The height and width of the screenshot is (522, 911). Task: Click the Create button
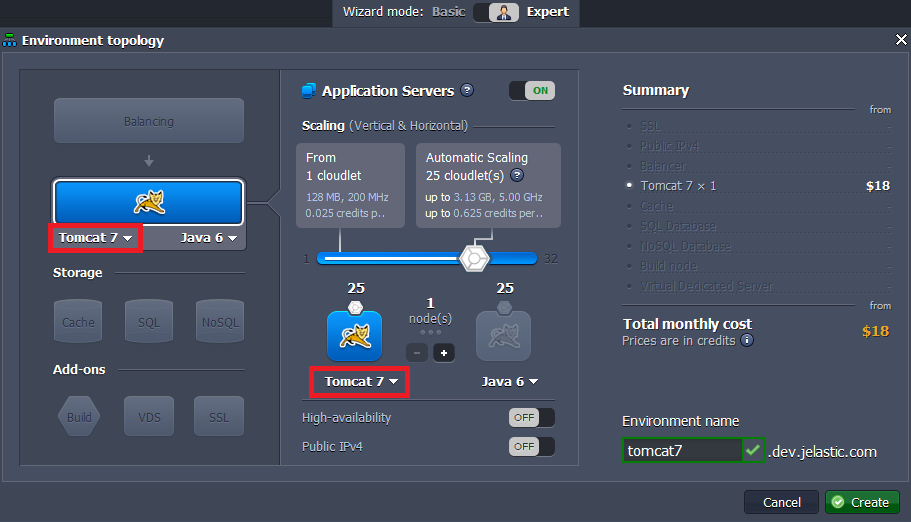tap(861, 502)
